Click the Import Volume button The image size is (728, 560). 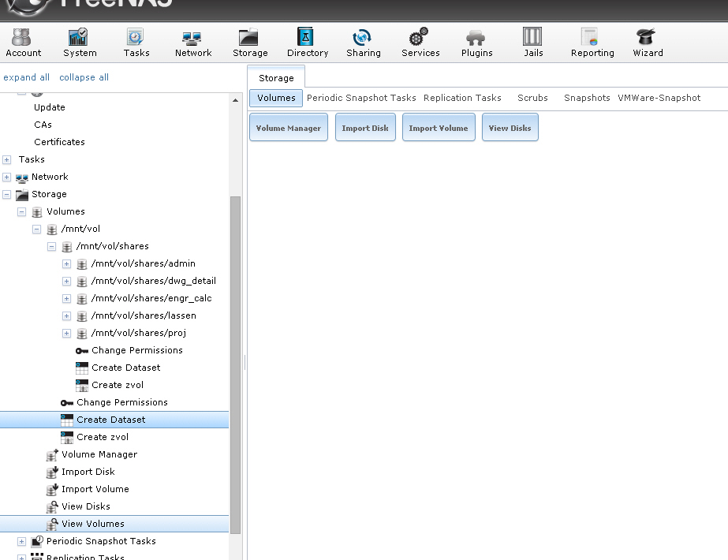(x=438, y=128)
